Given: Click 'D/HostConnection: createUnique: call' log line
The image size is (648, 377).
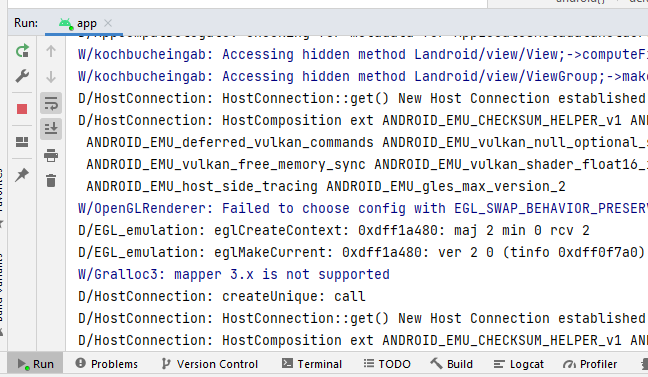Looking at the screenshot, I should [222, 296].
